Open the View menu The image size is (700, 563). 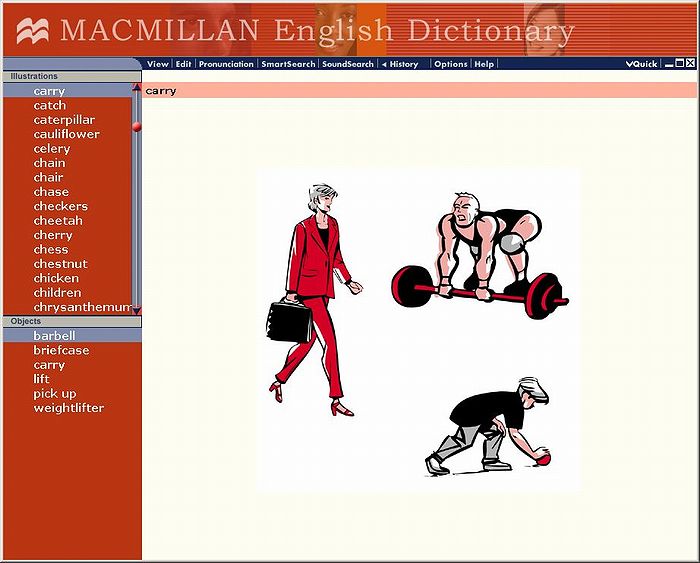pyautogui.click(x=158, y=64)
